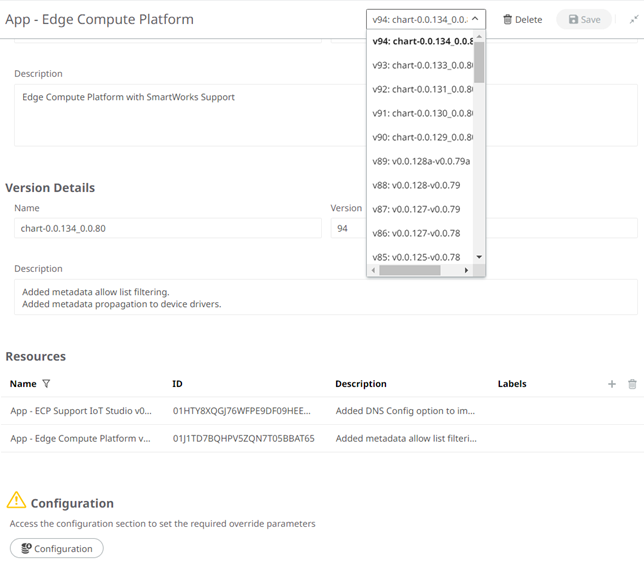Click the version Name input field

click(x=165, y=228)
